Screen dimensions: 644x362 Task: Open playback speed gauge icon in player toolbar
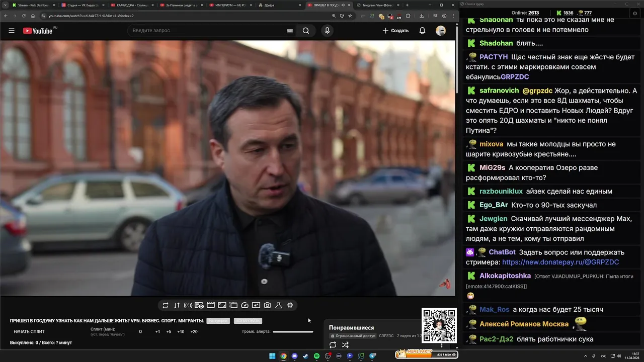tap(245, 305)
